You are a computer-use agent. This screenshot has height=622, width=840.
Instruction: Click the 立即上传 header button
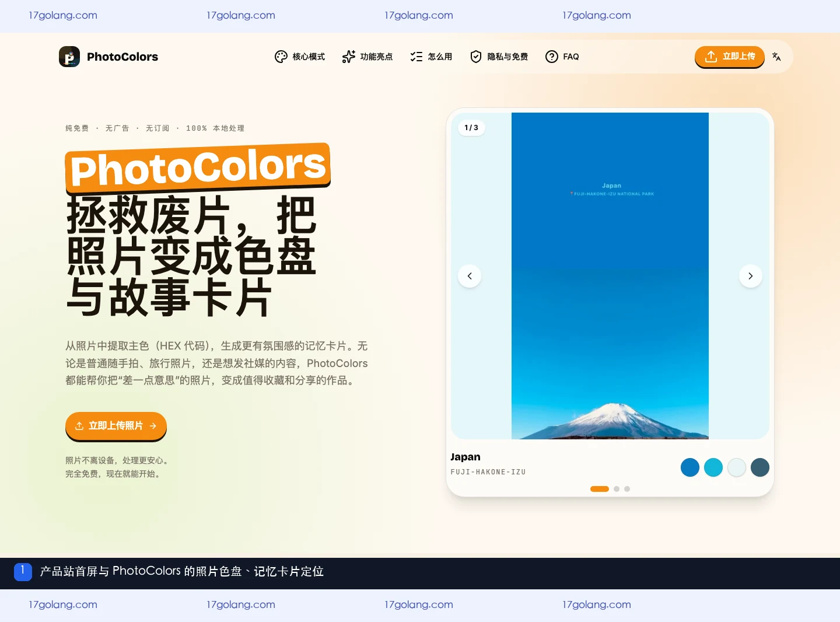tap(730, 57)
